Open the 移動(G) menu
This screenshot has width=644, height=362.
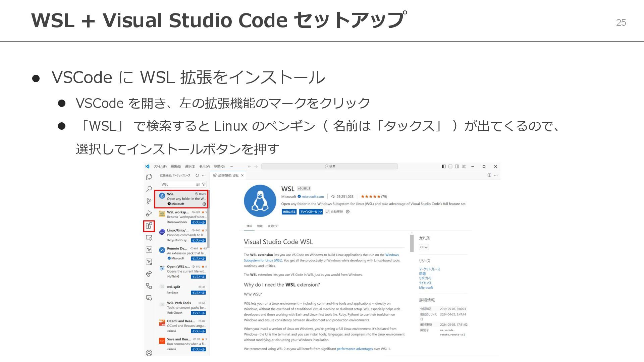pyautogui.click(x=219, y=166)
